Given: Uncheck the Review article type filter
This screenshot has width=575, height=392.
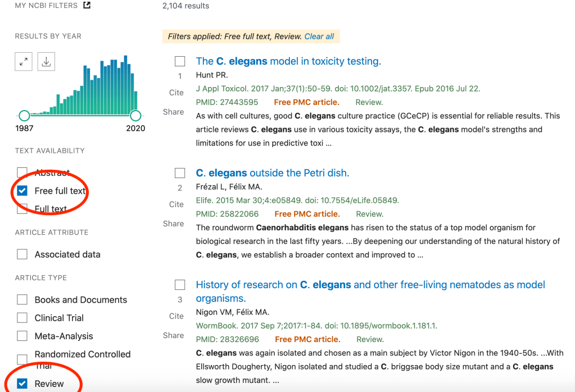Looking at the screenshot, I should point(22,384).
